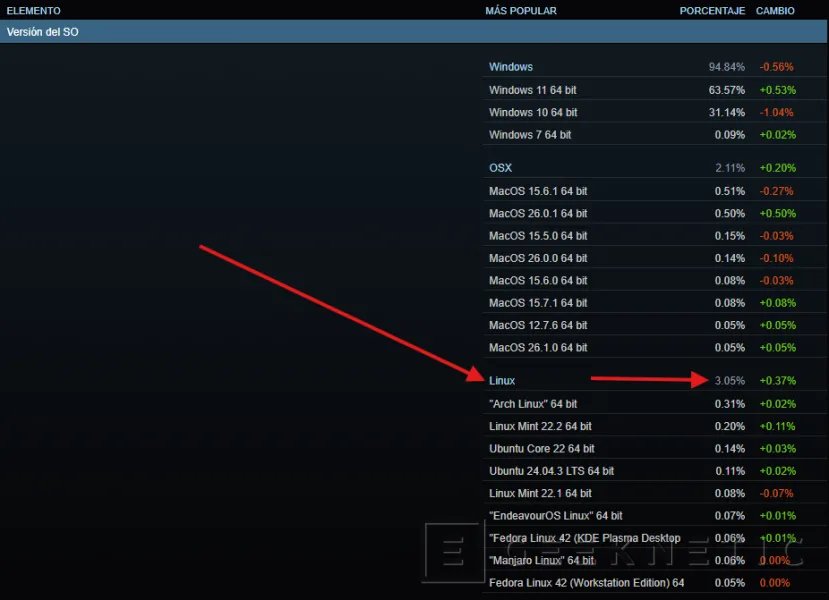This screenshot has width=829, height=600.
Task: Select the PORCENTAJE column header
Action: coord(712,11)
